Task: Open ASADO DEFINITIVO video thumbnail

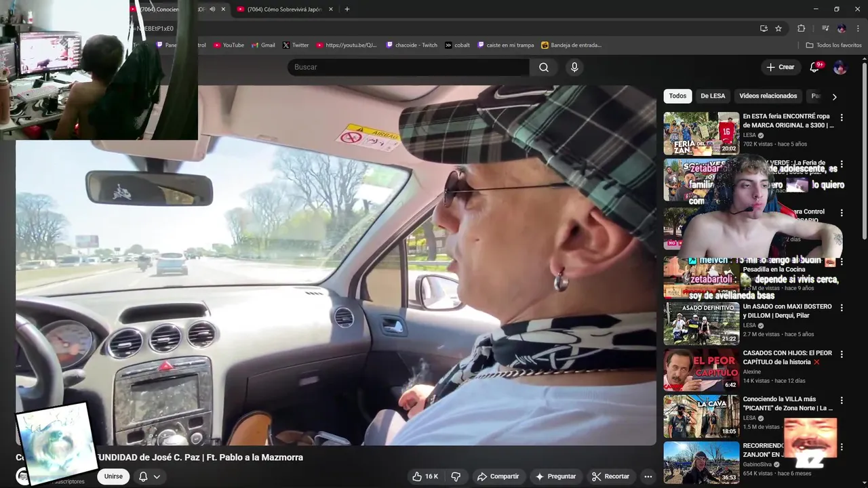Action: (x=701, y=324)
